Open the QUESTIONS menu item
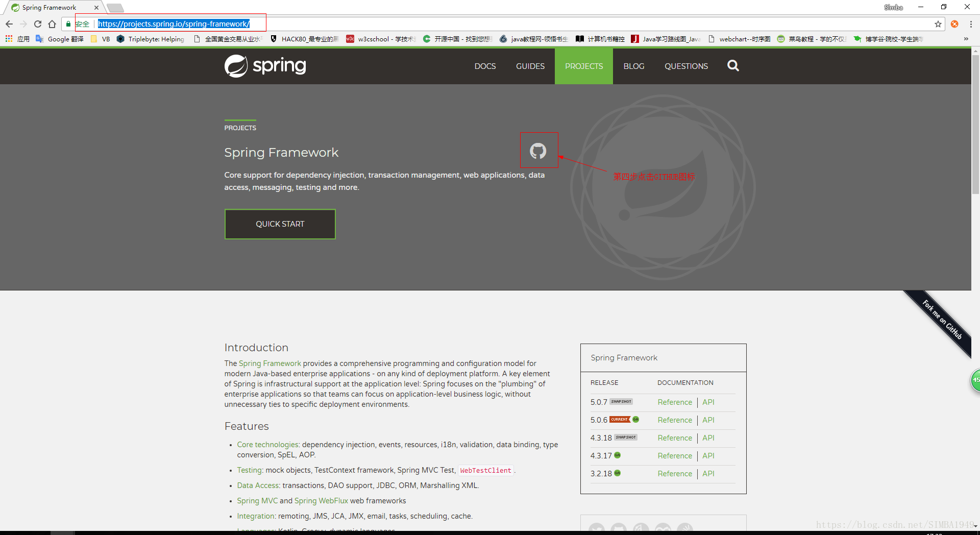The height and width of the screenshot is (535, 980). (x=686, y=66)
